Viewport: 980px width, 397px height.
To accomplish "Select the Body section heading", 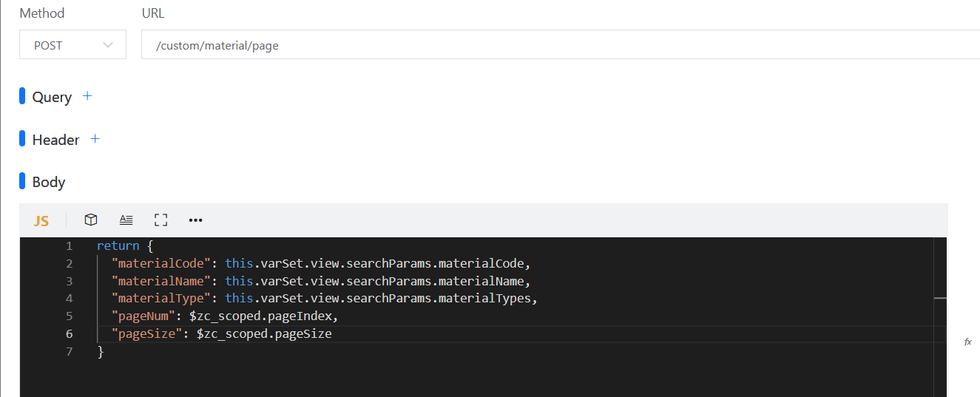I will [49, 182].
